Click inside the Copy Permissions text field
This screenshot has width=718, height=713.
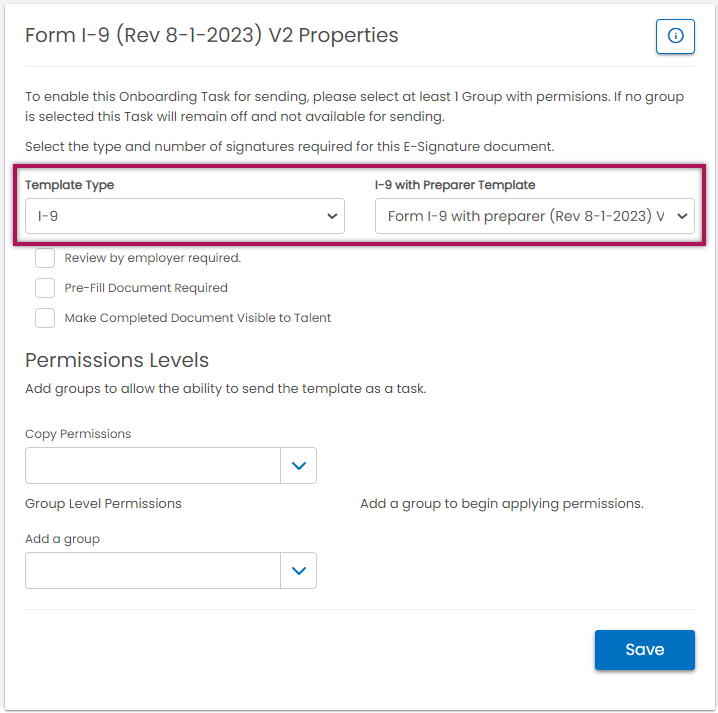pos(153,466)
